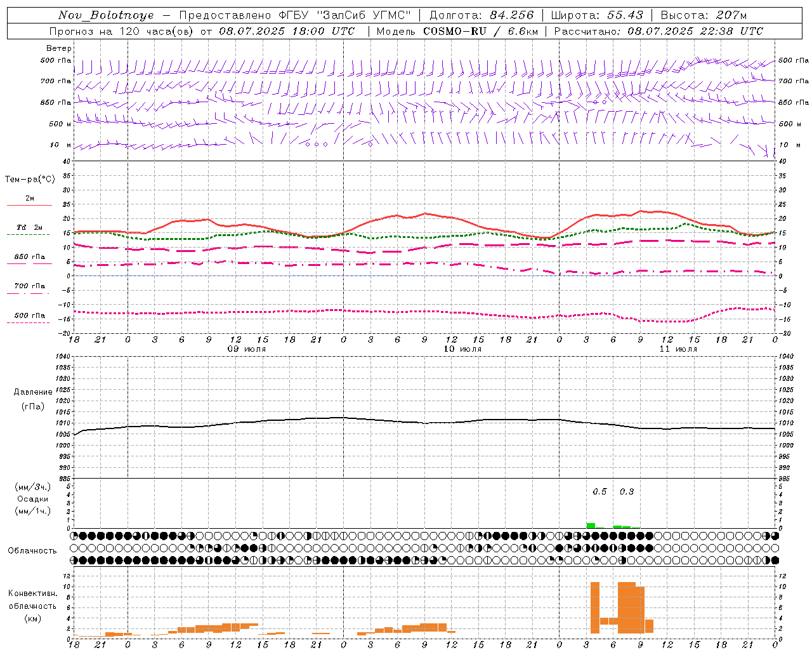Select the text Предоставлено ФГБУ "ЗапСиб УГМС"
Screen dimensions: 812x650
pos(295,15)
